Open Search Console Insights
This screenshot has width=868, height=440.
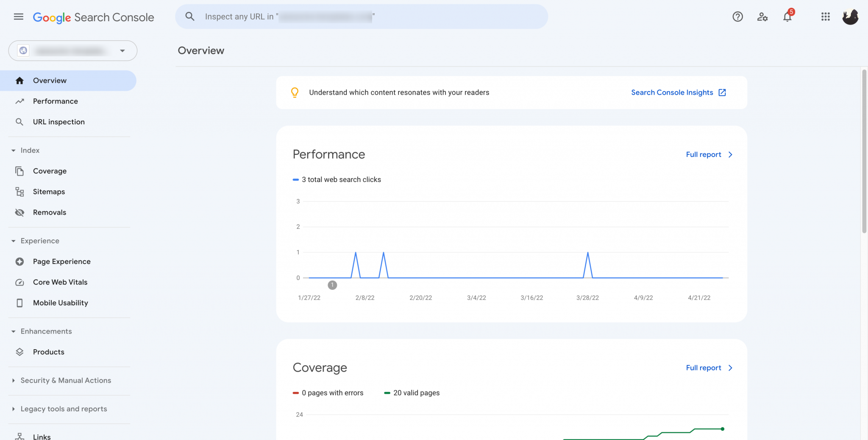coord(678,92)
